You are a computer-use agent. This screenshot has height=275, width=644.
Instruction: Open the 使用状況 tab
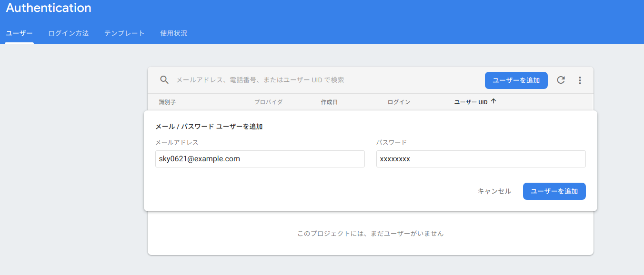[173, 33]
